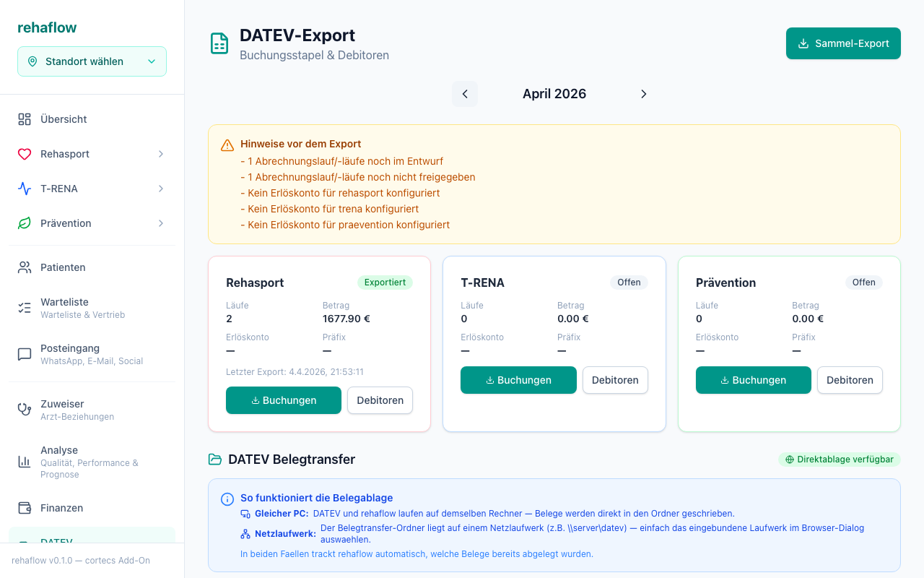Screen dimensions: 924x578
Task: Open the Standort wählen dropdown
Action: tap(92, 61)
